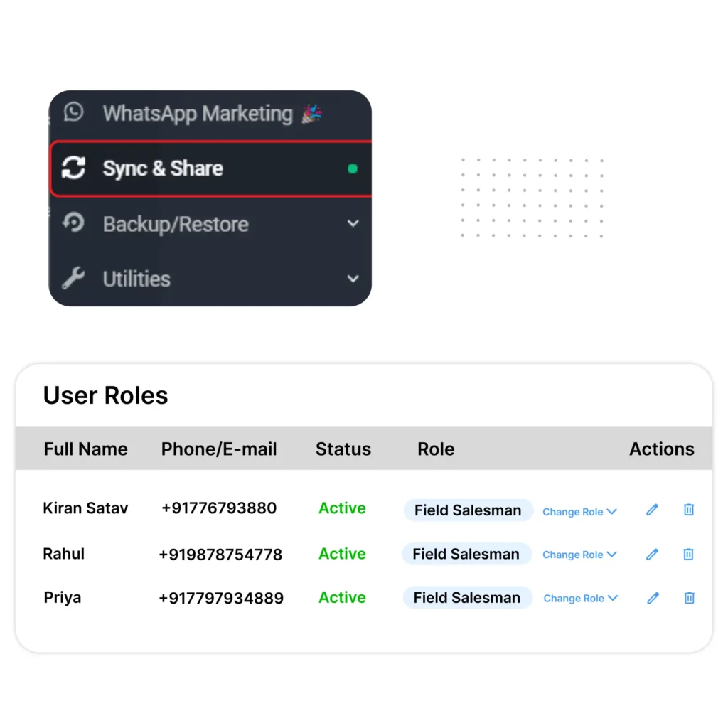Image resolution: width=728 pixels, height=728 pixels.
Task: Click the Active status for Kiran Satav
Action: point(341,508)
